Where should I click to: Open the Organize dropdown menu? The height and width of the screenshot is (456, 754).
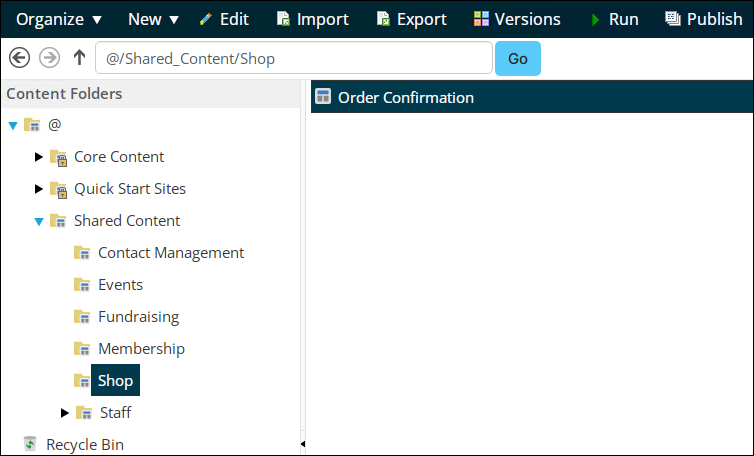[x=59, y=19]
